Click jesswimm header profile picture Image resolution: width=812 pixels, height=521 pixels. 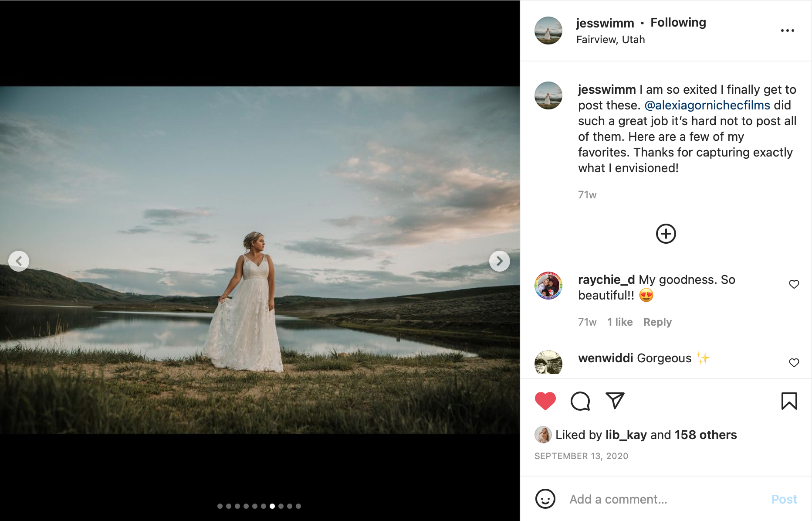click(x=548, y=31)
